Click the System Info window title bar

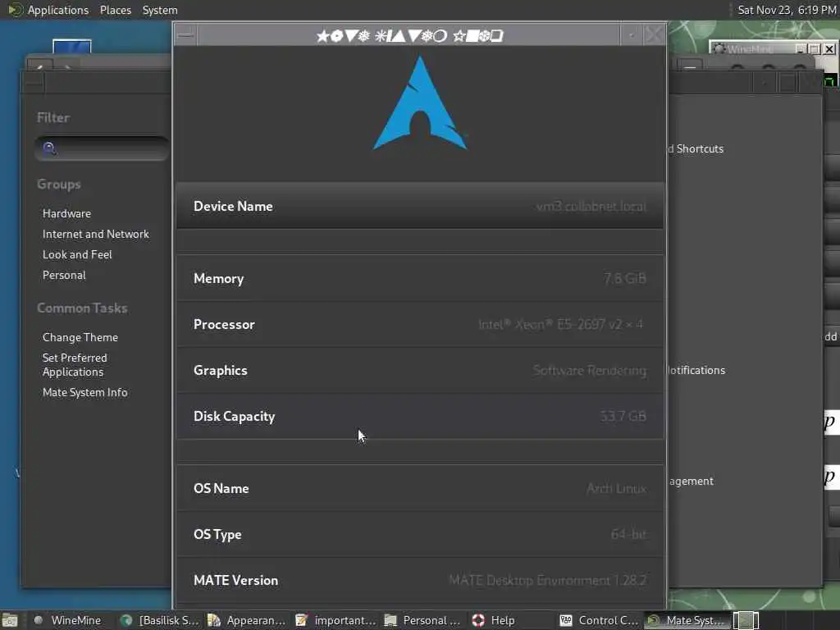pyautogui.click(x=409, y=36)
